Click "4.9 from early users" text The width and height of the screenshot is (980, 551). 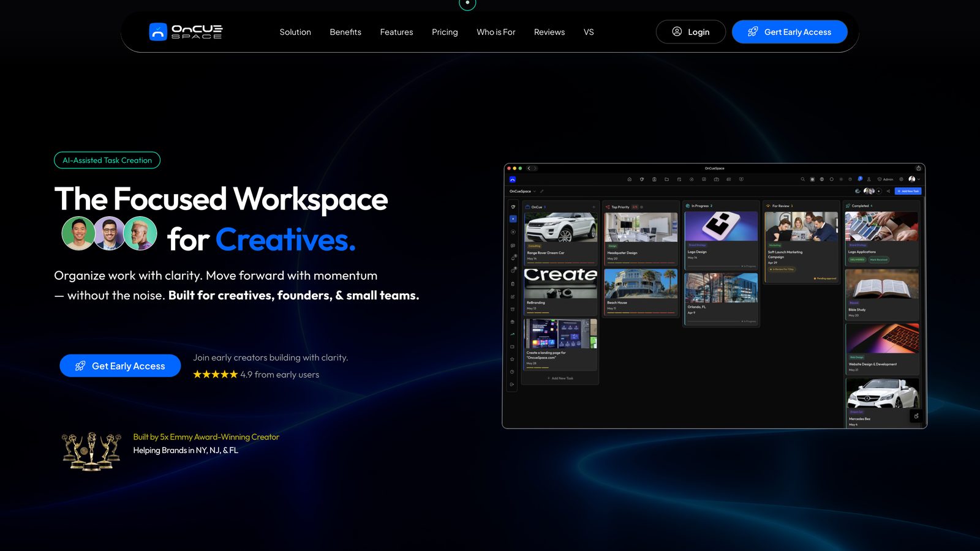(x=280, y=374)
